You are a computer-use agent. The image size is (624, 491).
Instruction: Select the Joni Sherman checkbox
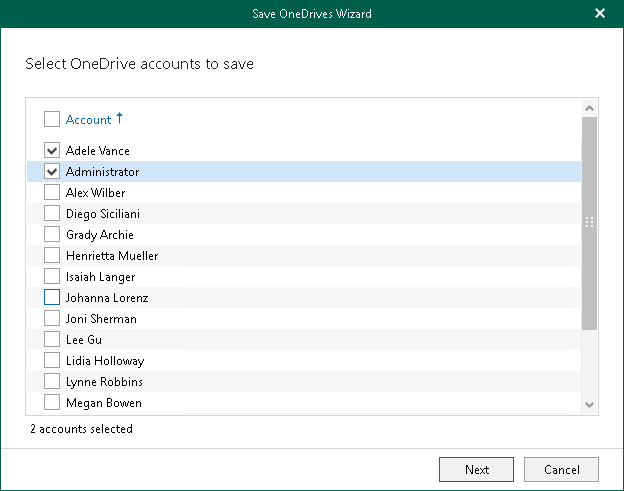pyautogui.click(x=52, y=319)
